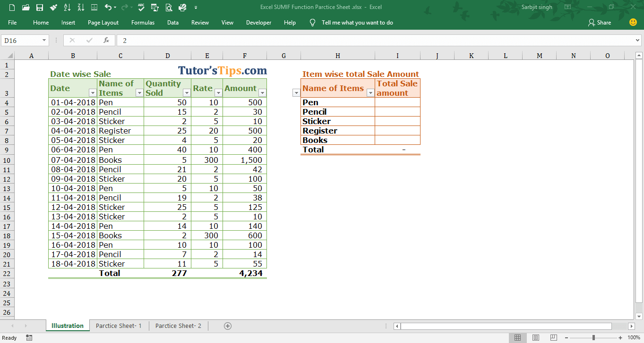Screen dimensions: 644x343
Task: Add a new sheet with plus icon
Action: (228, 326)
